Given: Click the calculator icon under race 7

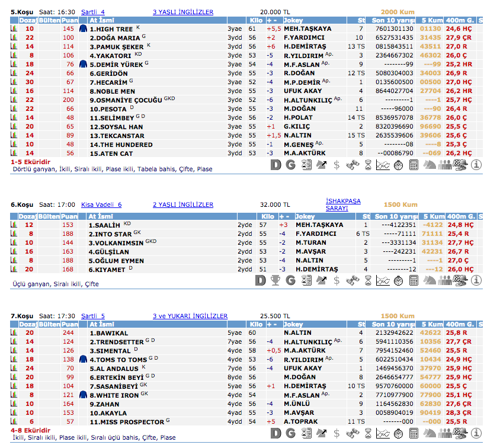Looking at the screenshot, I should click(x=414, y=433).
